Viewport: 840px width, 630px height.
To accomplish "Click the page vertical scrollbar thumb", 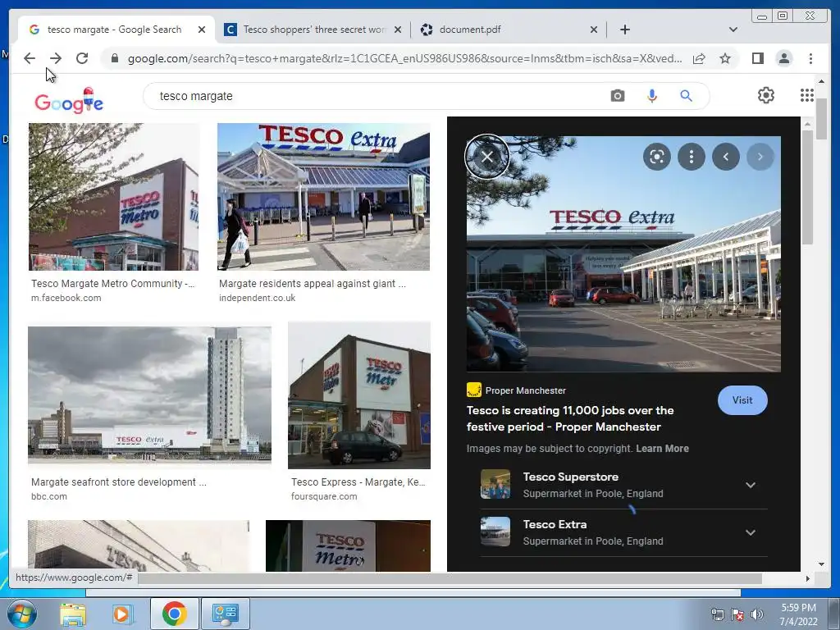I will (x=821, y=120).
